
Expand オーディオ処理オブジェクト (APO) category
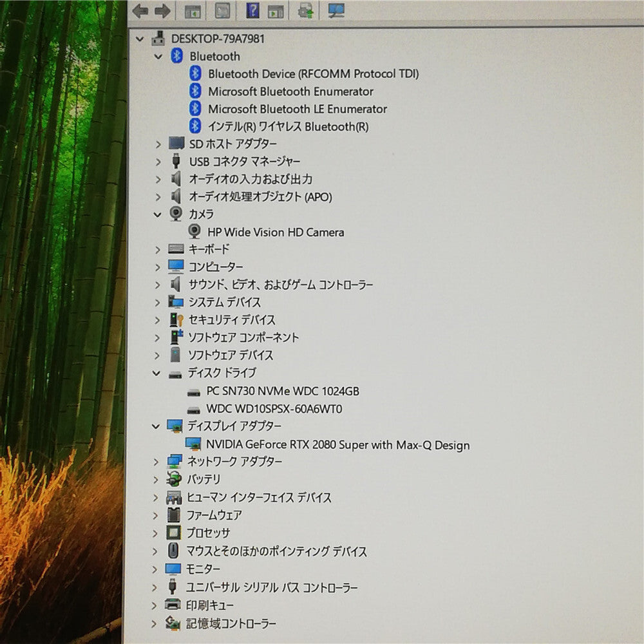point(158,197)
